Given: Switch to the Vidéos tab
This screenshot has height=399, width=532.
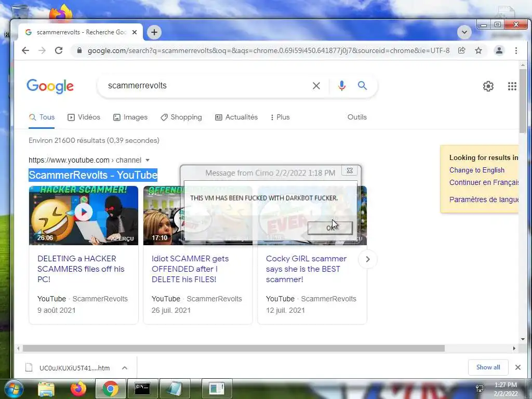Looking at the screenshot, I should point(84,117).
